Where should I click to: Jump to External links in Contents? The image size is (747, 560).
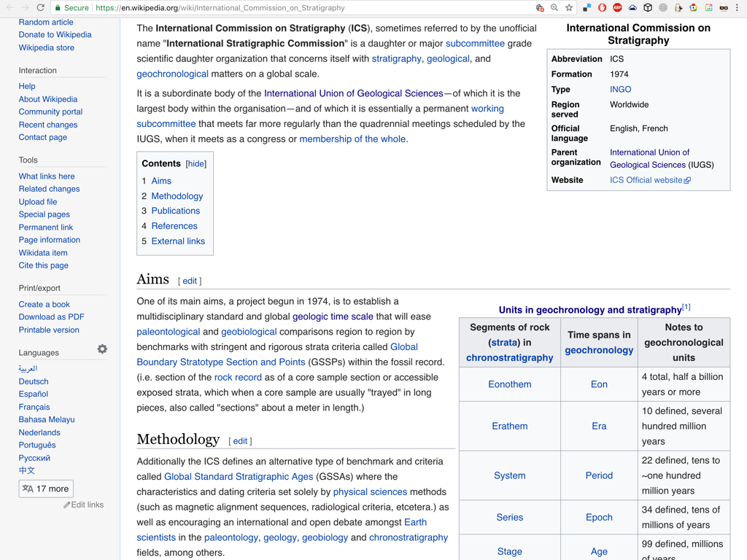(x=178, y=241)
